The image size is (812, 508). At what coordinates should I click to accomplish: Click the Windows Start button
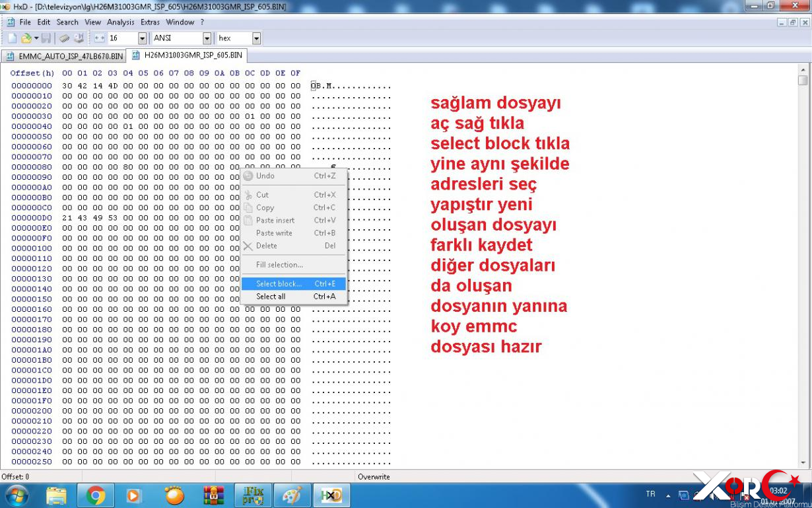pyautogui.click(x=17, y=495)
